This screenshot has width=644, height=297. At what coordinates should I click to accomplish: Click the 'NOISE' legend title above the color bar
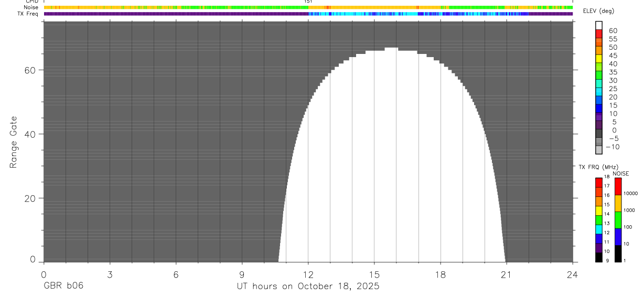(620, 173)
